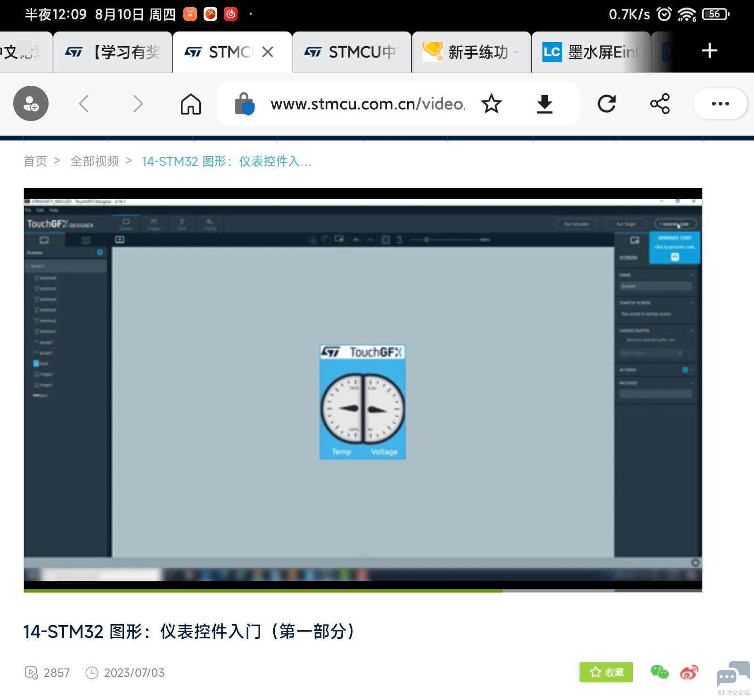Tap the NetEase Music notification icon
Viewport: 754px width, 700px height.
point(231,14)
